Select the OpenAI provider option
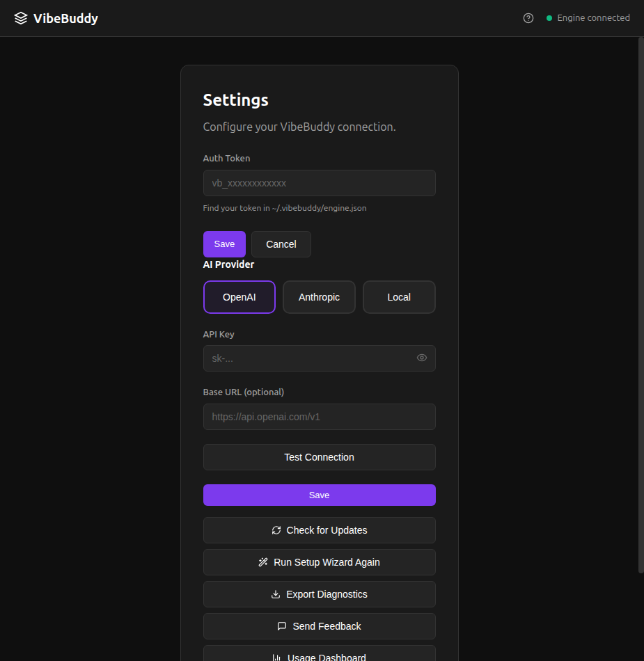This screenshot has height=661, width=644. (239, 297)
